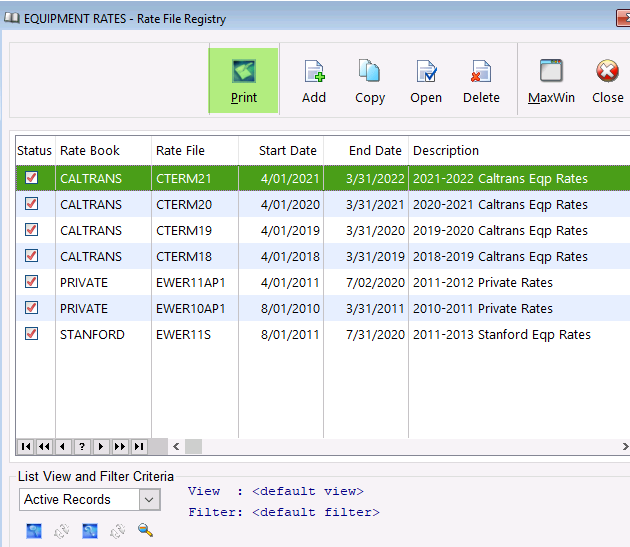This screenshot has height=547, width=630.
Task: Select the CTERM20 rate file cell
Action: coord(195,205)
